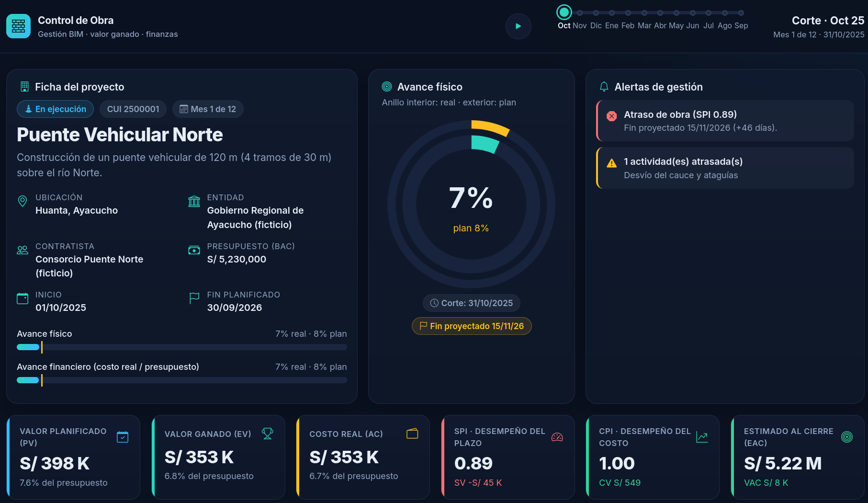Click the Avance financiero progress bar
868x503 pixels.
tap(182, 380)
